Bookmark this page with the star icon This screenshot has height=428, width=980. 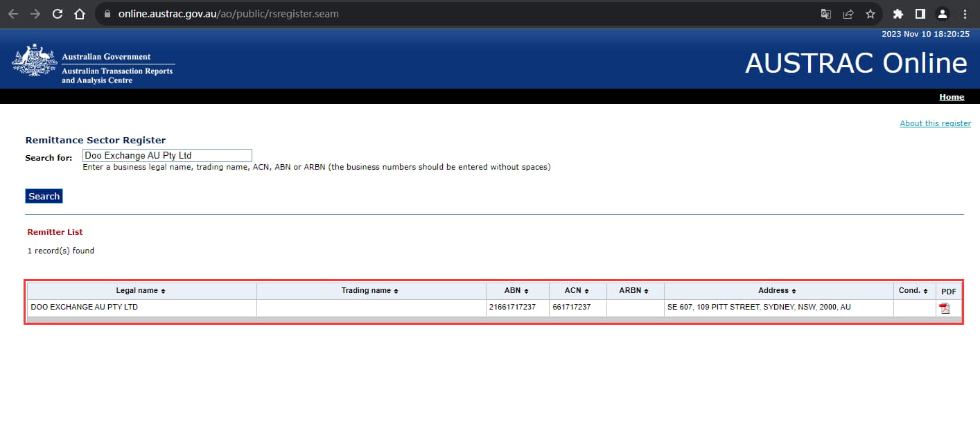(870, 14)
